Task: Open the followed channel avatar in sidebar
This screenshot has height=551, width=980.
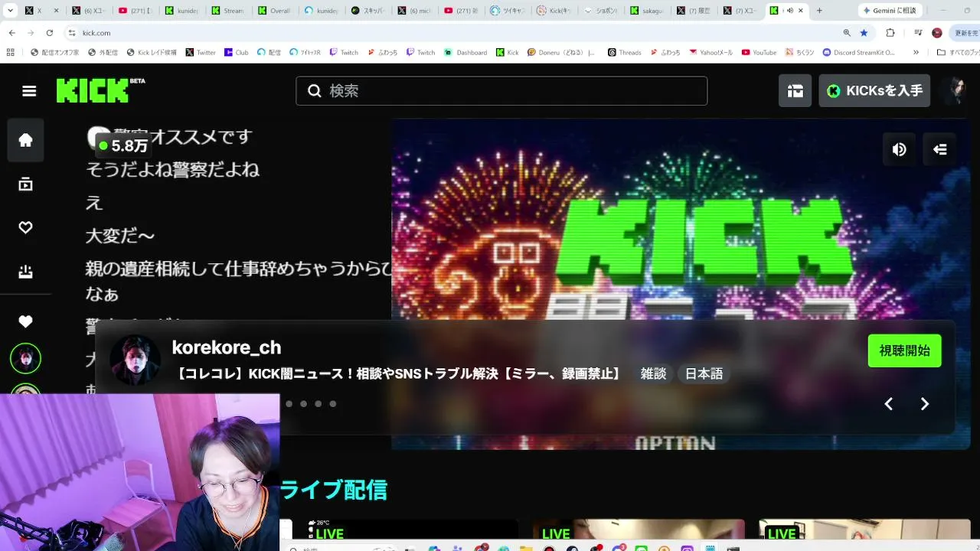Action: 25,358
